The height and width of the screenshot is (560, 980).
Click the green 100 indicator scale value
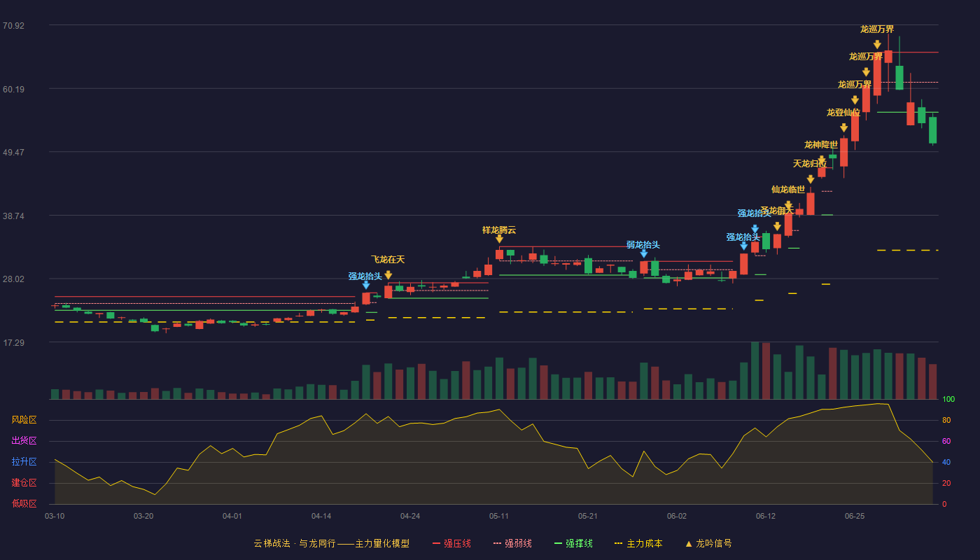(x=948, y=400)
